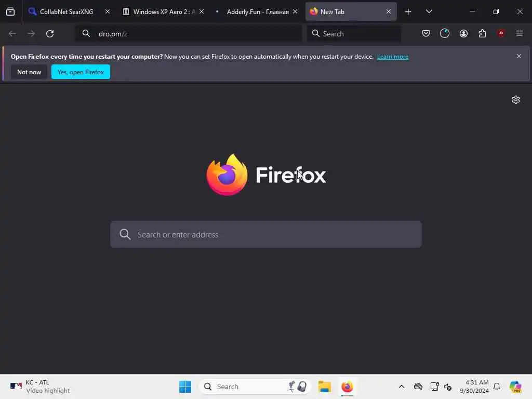Open the muted volume tray icon

point(448,387)
